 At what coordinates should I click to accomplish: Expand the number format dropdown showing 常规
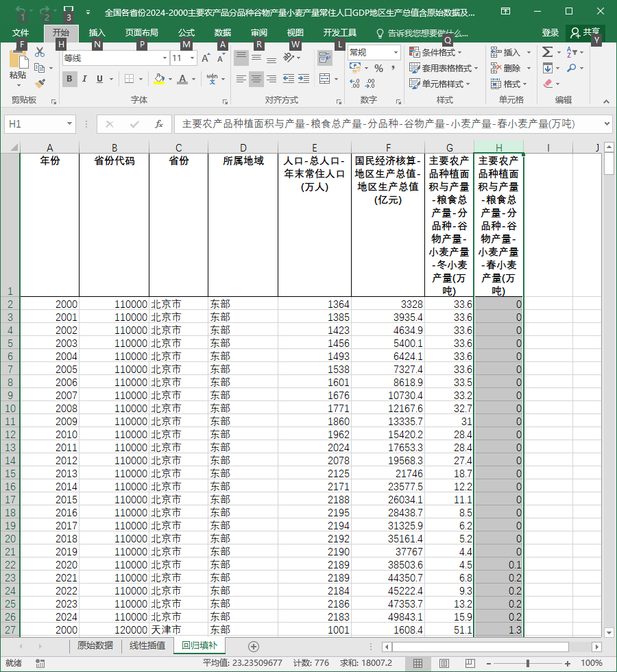coord(396,53)
